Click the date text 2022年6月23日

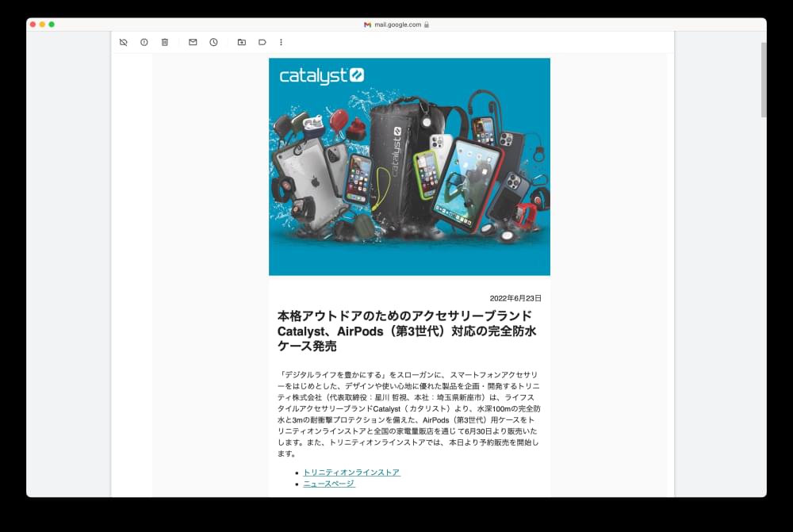tap(515, 298)
